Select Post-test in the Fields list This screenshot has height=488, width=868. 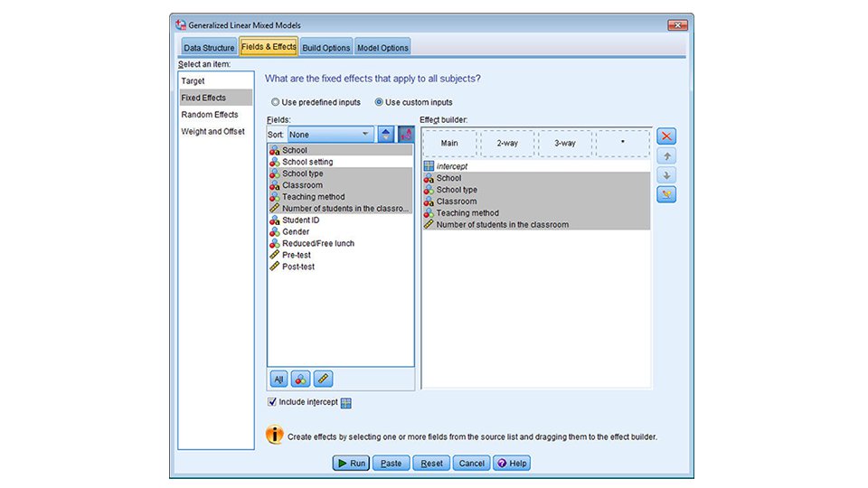[341, 267]
